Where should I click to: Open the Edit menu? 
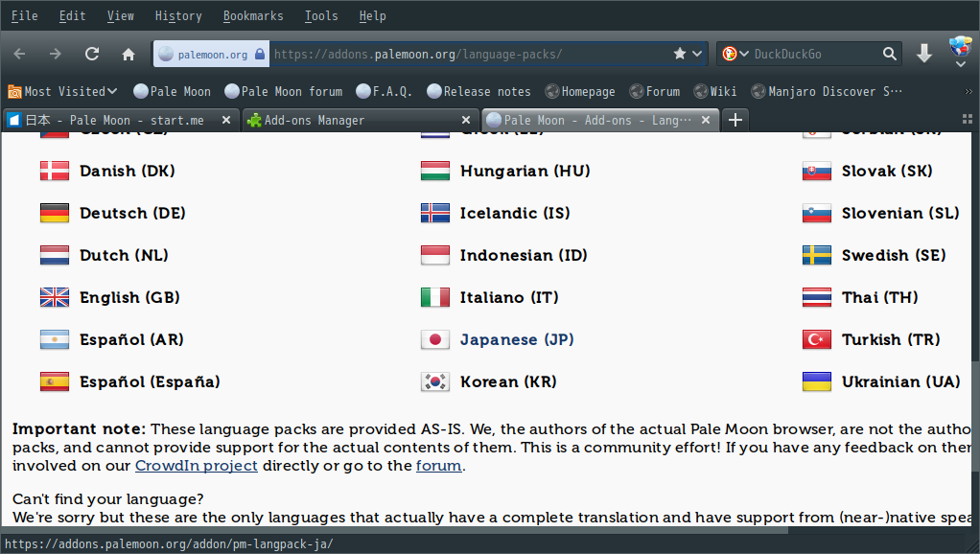[73, 15]
